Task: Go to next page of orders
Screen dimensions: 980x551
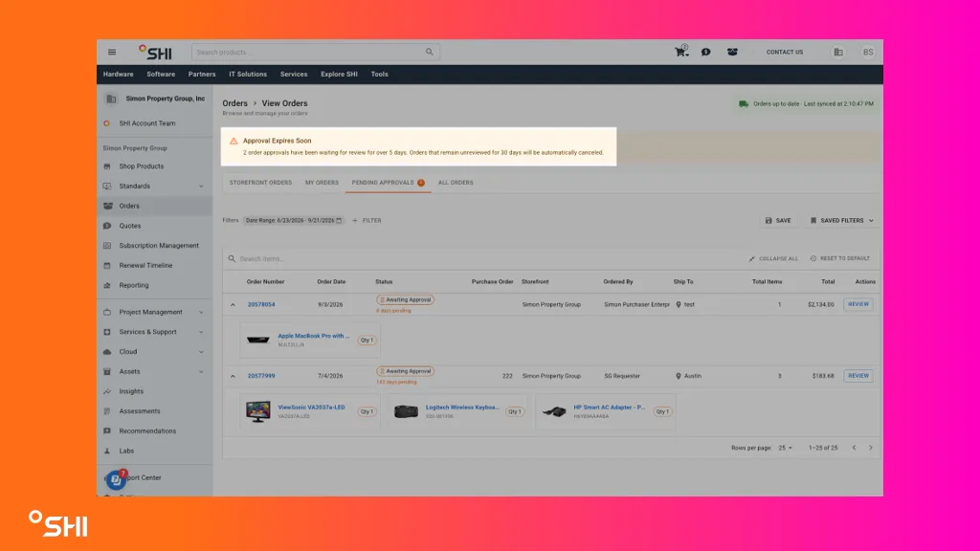Action: [x=871, y=448]
